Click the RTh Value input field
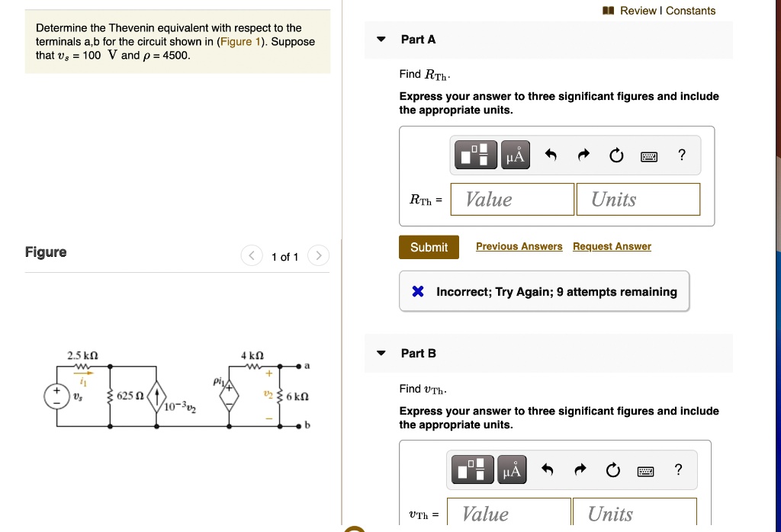The height and width of the screenshot is (532, 781). pos(512,199)
